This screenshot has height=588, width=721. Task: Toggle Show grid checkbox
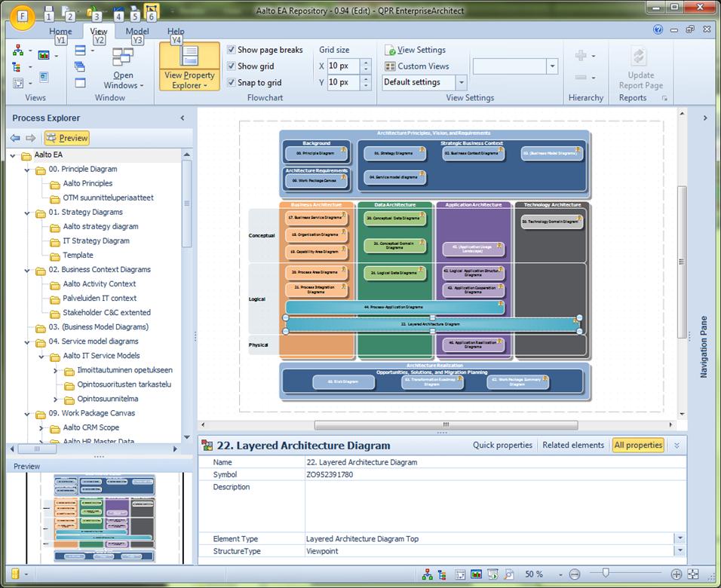tap(232, 66)
